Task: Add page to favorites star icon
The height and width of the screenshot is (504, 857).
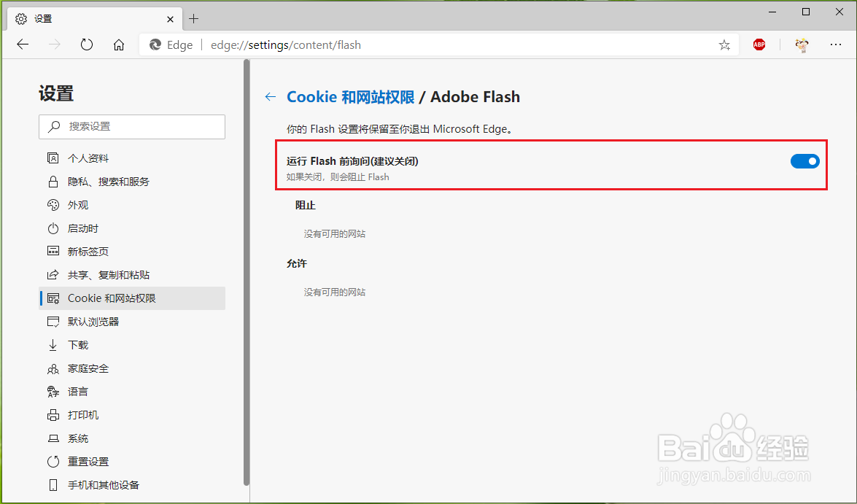Action: tap(724, 44)
